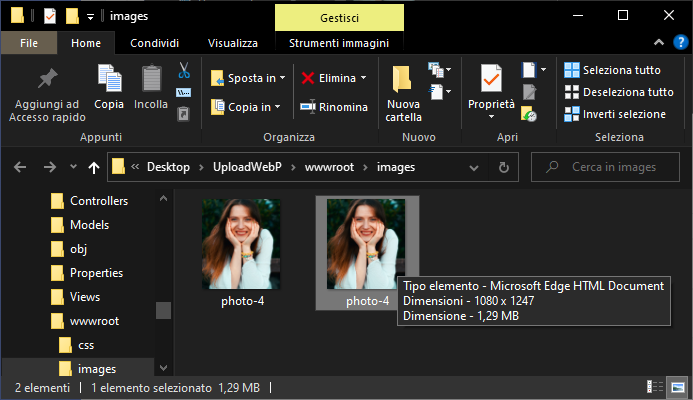Open the Strumenti immagini tab
Image resolution: width=693 pixels, height=400 pixels.
click(339, 43)
